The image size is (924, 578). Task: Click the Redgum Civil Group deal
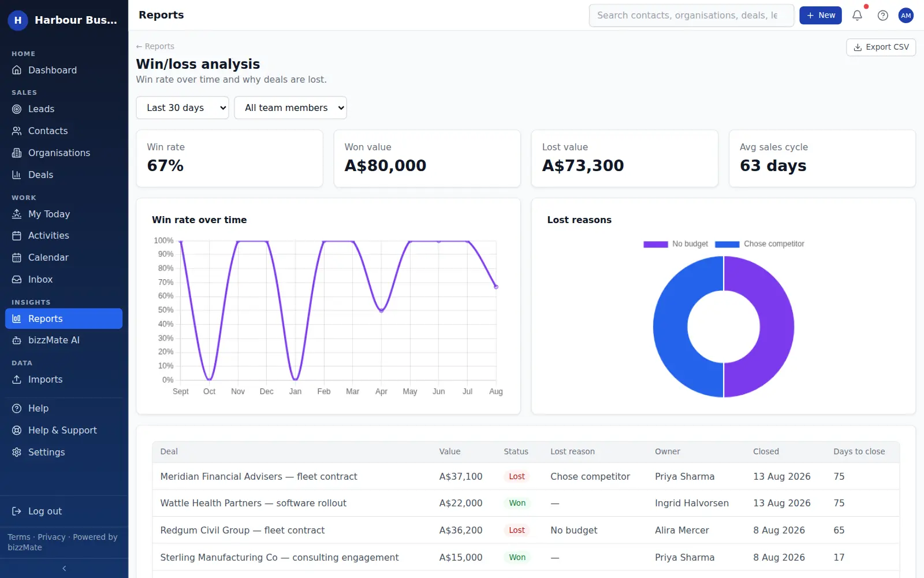click(243, 531)
